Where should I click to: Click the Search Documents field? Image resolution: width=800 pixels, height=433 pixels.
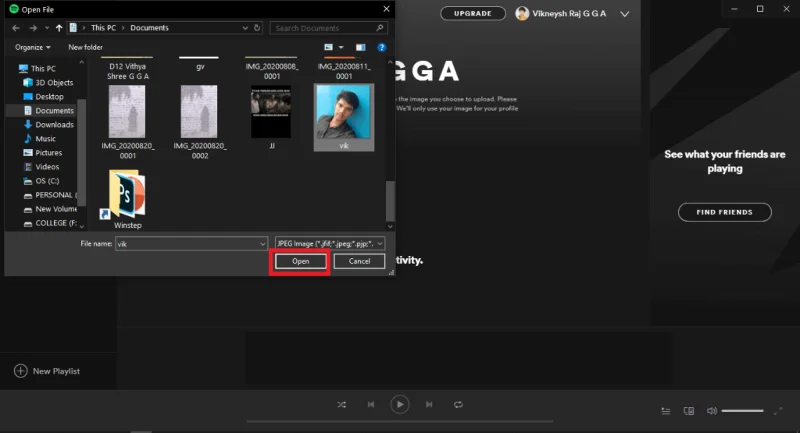tap(329, 28)
